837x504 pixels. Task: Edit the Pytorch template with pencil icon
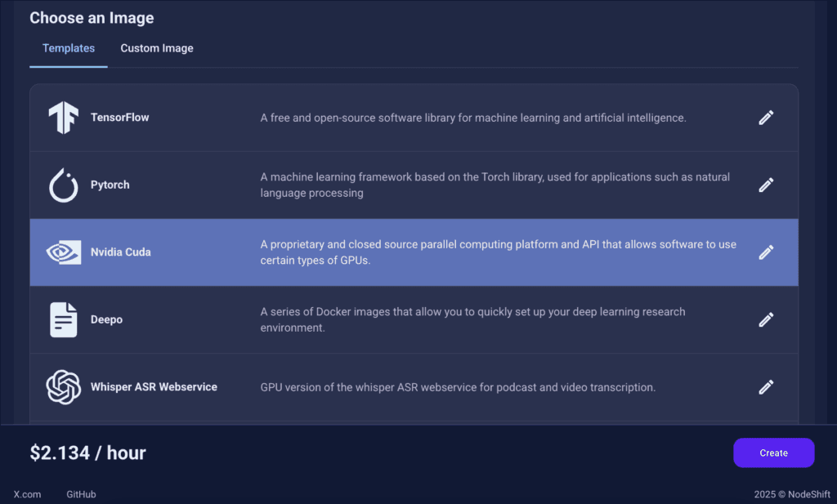[766, 185]
